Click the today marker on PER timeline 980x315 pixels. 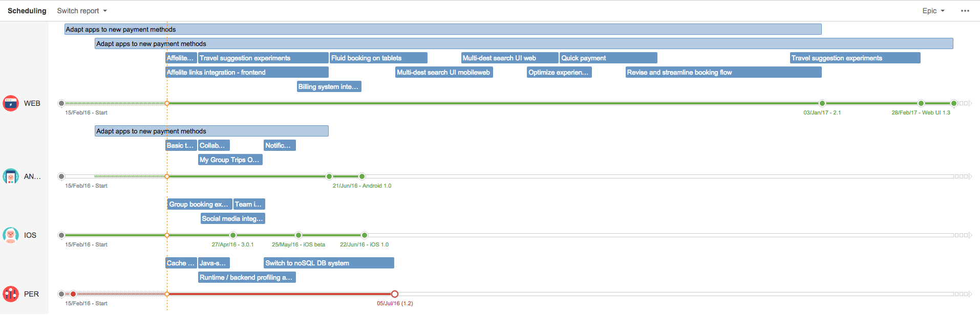point(167,294)
